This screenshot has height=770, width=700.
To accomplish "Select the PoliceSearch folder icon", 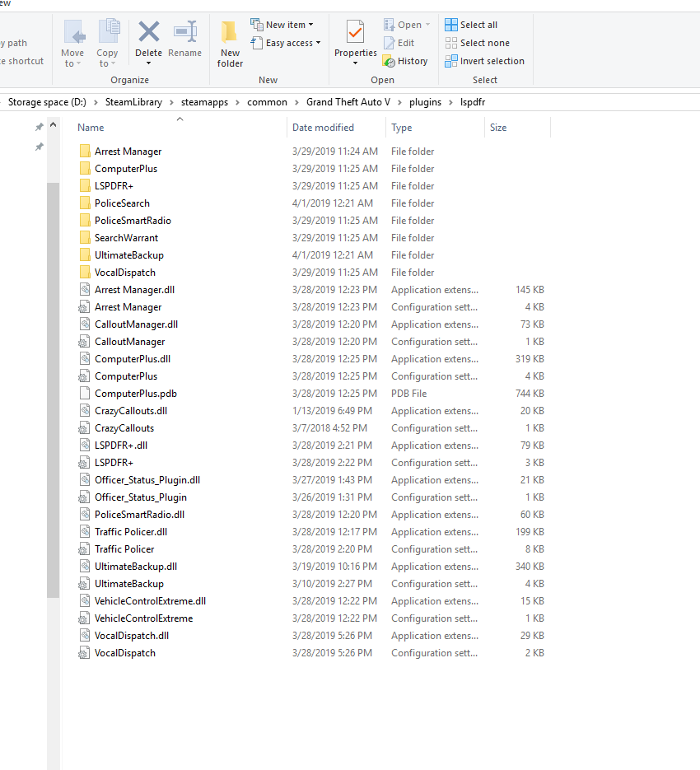I will (85, 203).
